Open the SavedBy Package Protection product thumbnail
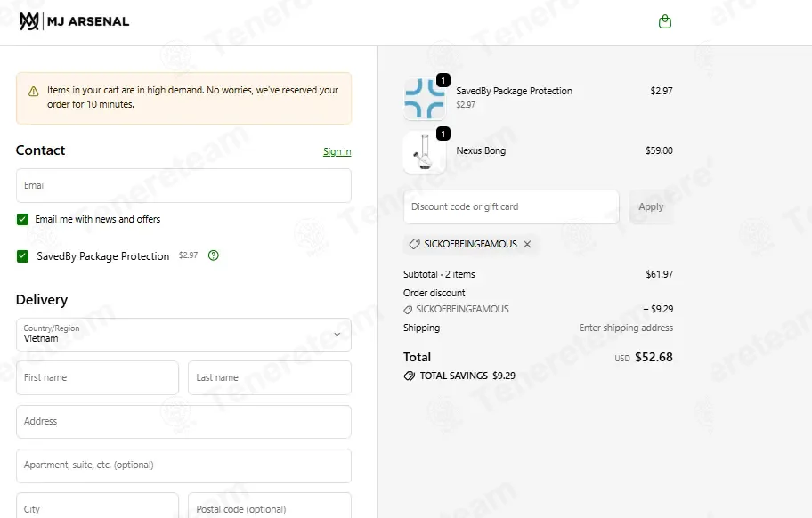Viewport: 812px width, 518px height. 425,98
